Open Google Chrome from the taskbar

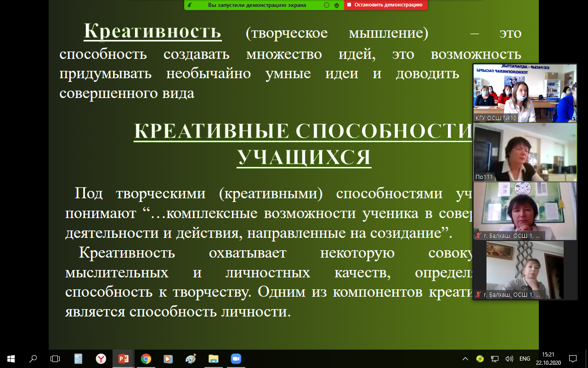pos(146,359)
